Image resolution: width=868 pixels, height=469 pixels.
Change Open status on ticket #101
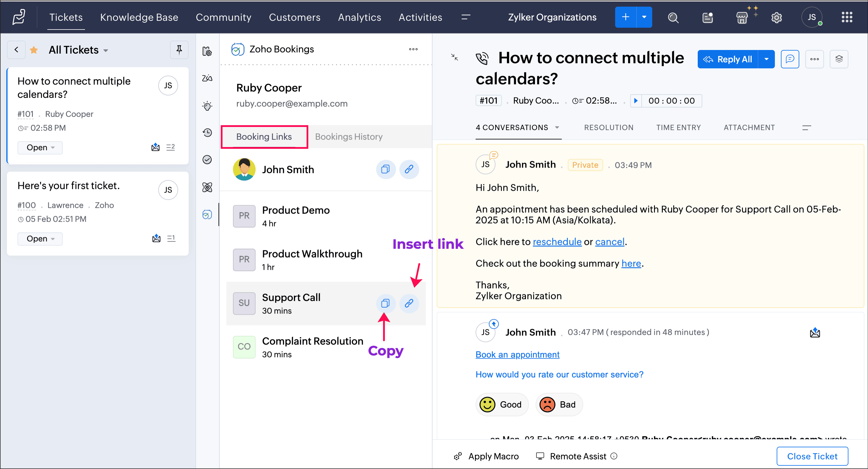40,148
